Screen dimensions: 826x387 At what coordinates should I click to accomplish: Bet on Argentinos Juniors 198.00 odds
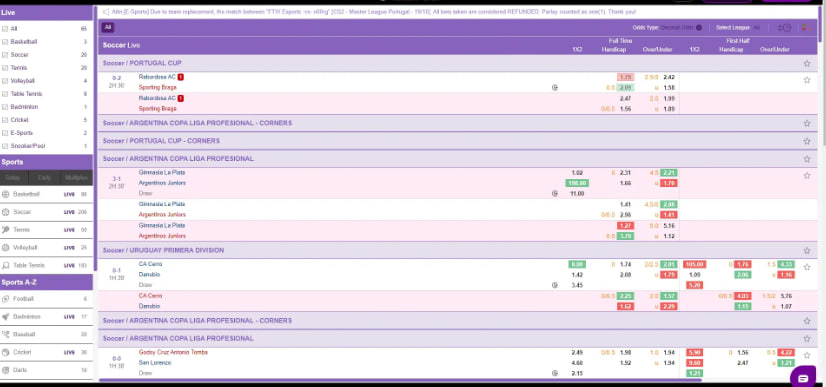click(x=577, y=183)
